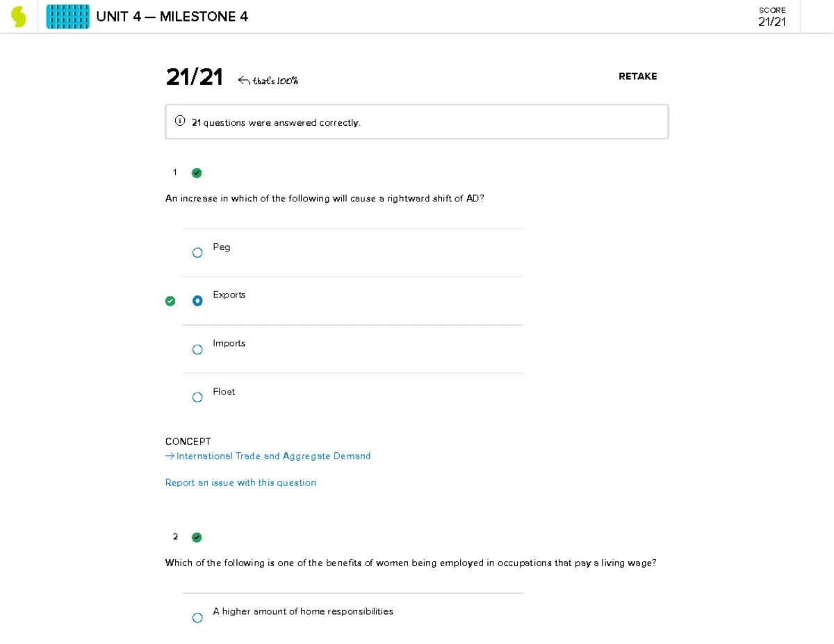
Task: Open International Trade and Aggregate Demand concept
Action: click(273, 456)
